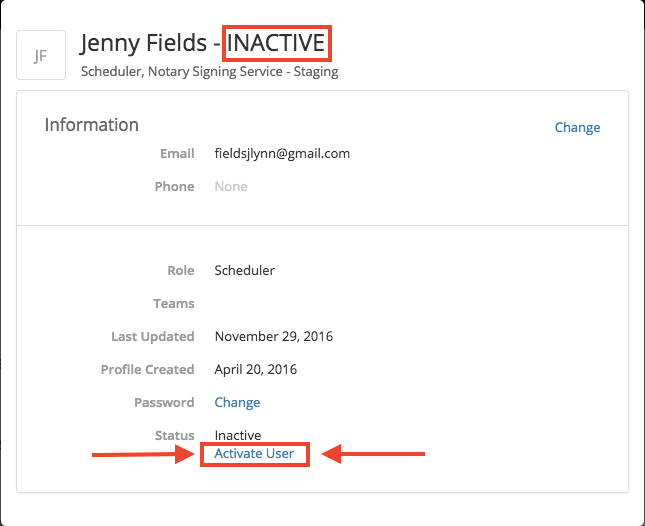Click the Phone value None

click(231, 187)
